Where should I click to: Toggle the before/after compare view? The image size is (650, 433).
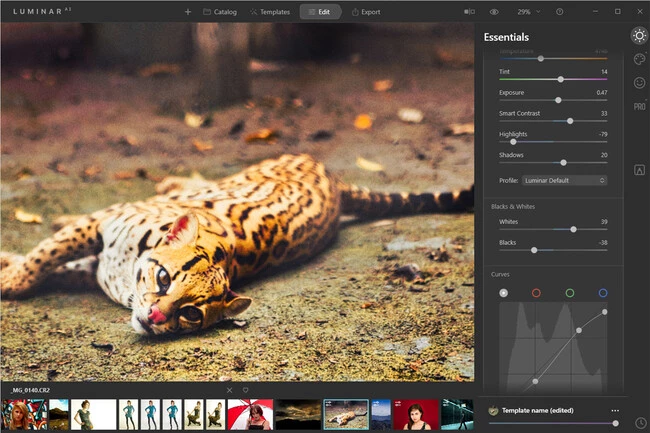click(x=469, y=12)
